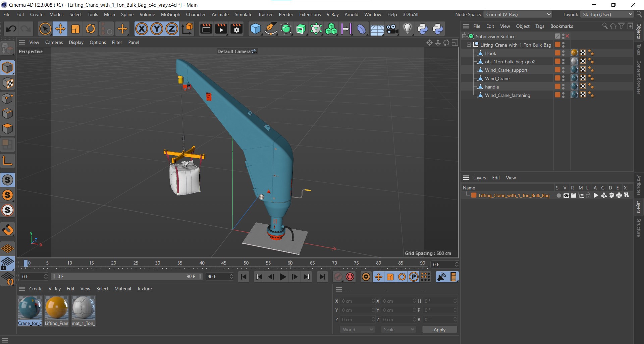Select Wind_Crane_support object
The width and height of the screenshot is (644, 344).
pos(506,70)
